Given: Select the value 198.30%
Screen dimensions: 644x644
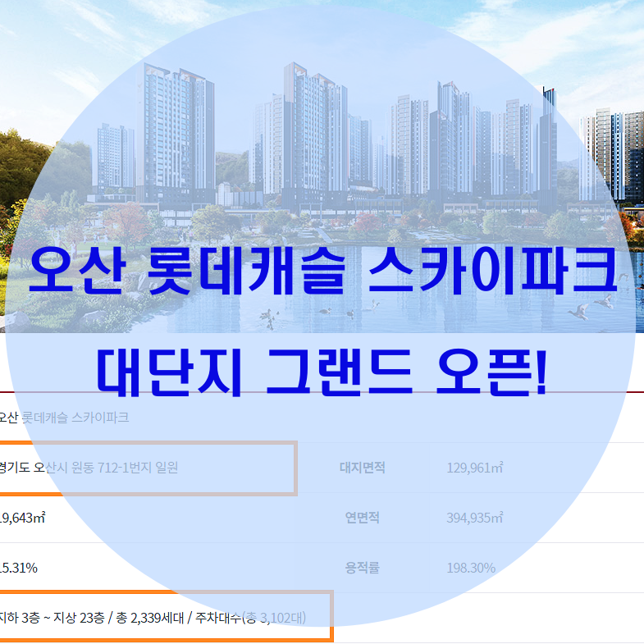Looking at the screenshot, I should (471, 568).
